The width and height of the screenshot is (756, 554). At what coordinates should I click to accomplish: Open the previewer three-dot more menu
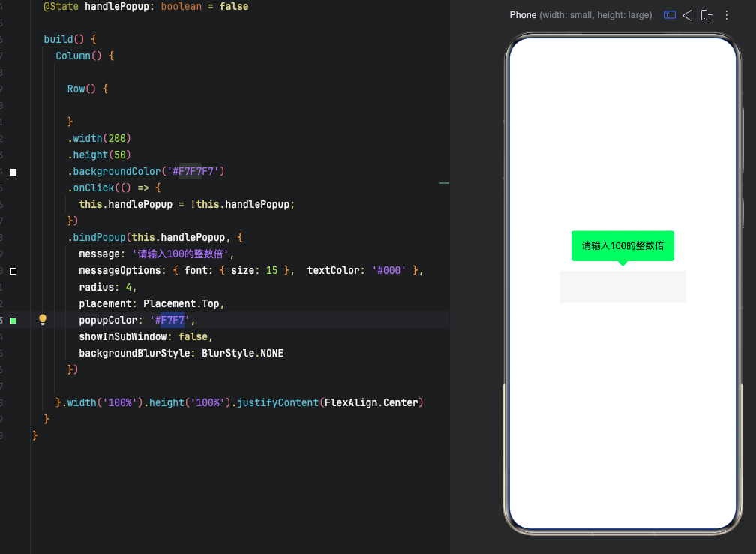[726, 15]
